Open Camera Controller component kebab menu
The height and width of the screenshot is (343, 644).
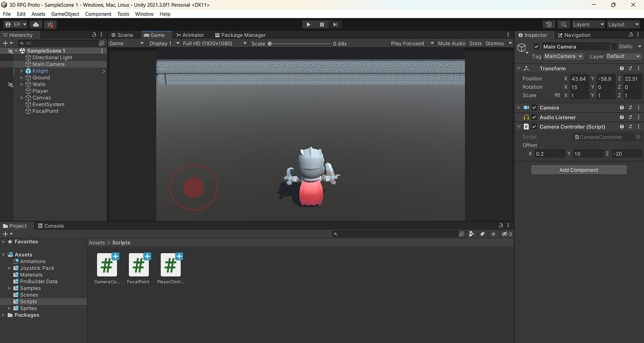pos(638,127)
